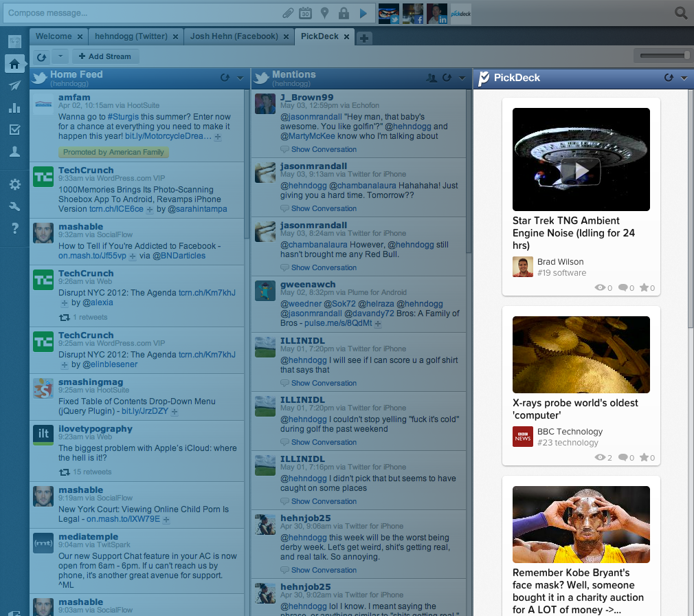Refresh the Mentions stream
The image size is (694, 616).
[447, 78]
